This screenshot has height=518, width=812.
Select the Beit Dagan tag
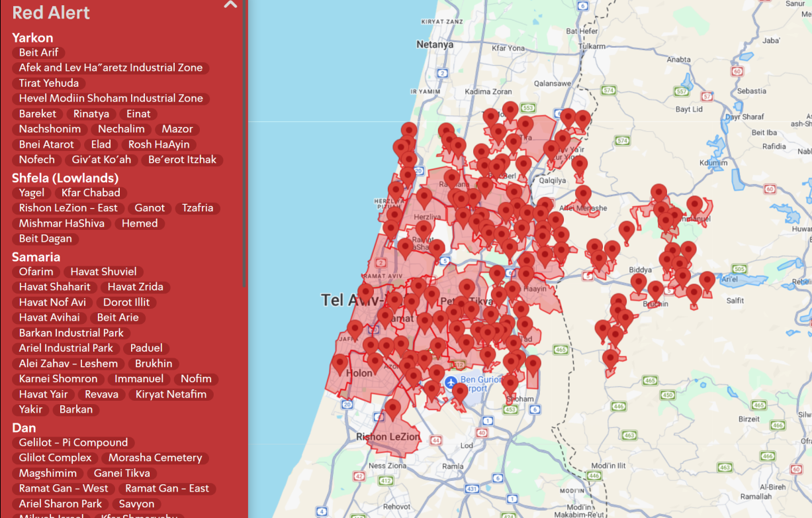45,238
